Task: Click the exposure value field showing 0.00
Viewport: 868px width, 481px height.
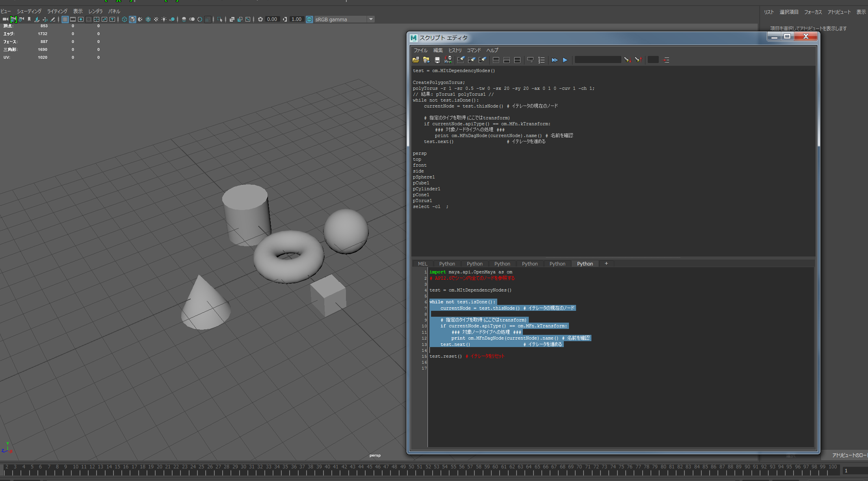Action: pos(271,19)
